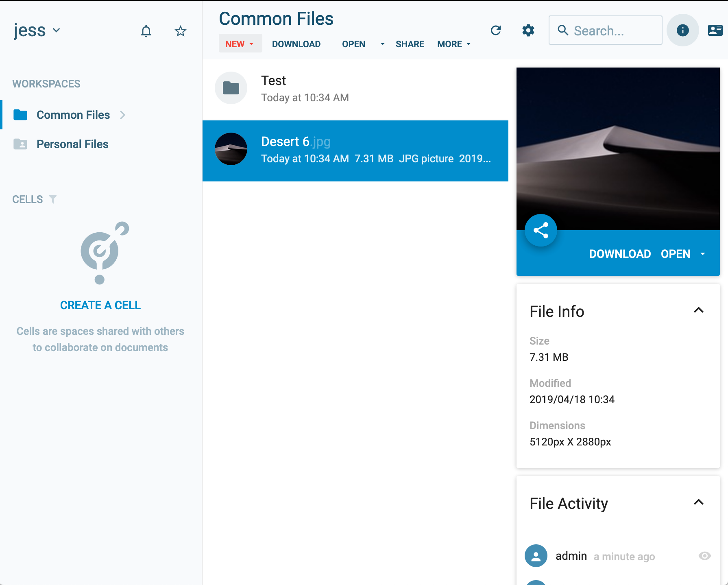Click DOWNLOAD in the top toolbar
This screenshot has width=728, height=585.
click(x=296, y=44)
